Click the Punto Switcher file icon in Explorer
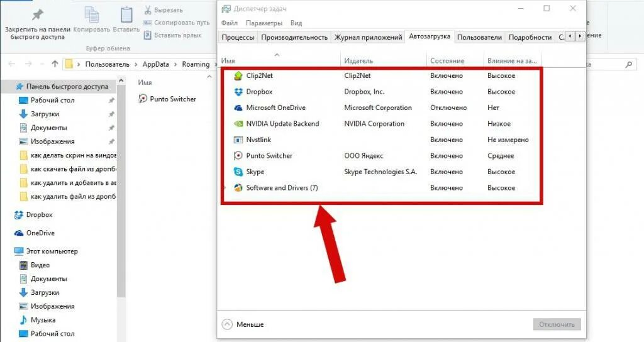Viewport: 644px width, 342px height. [143, 99]
